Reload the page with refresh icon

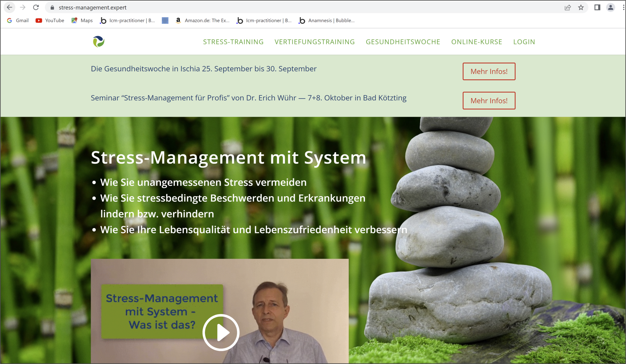point(36,7)
